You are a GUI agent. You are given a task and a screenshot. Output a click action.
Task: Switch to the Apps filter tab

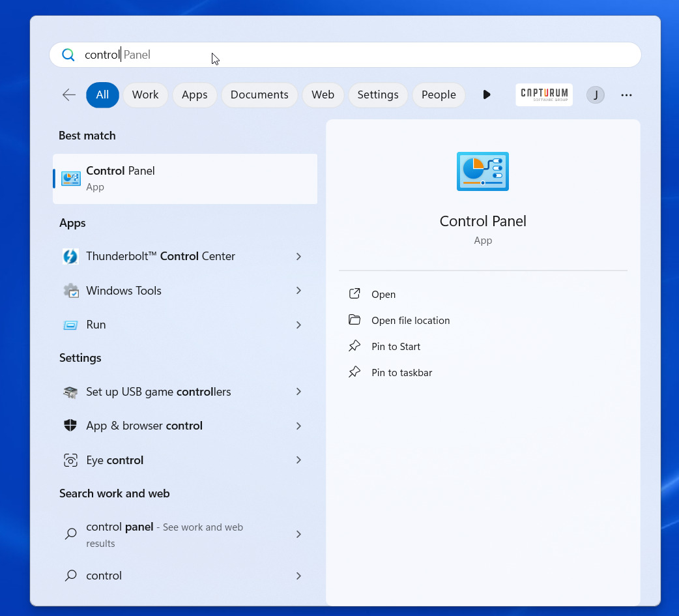point(194,95)
